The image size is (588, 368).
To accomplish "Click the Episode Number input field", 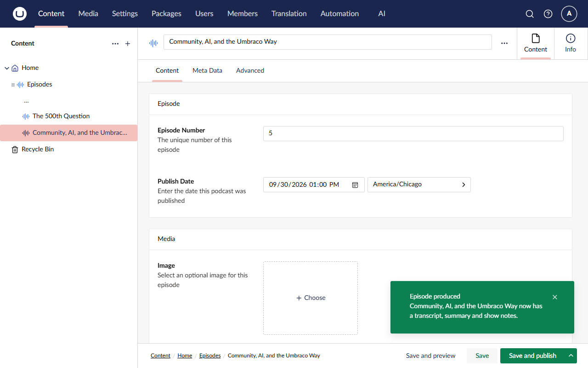I will pyautogui.click(x=413, y=133).
